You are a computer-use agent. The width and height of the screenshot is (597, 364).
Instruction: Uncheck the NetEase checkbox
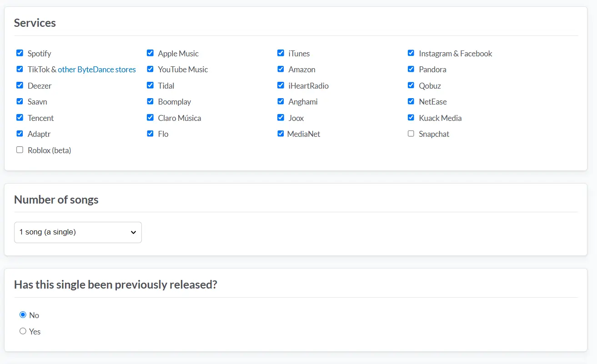pos(411,101)
